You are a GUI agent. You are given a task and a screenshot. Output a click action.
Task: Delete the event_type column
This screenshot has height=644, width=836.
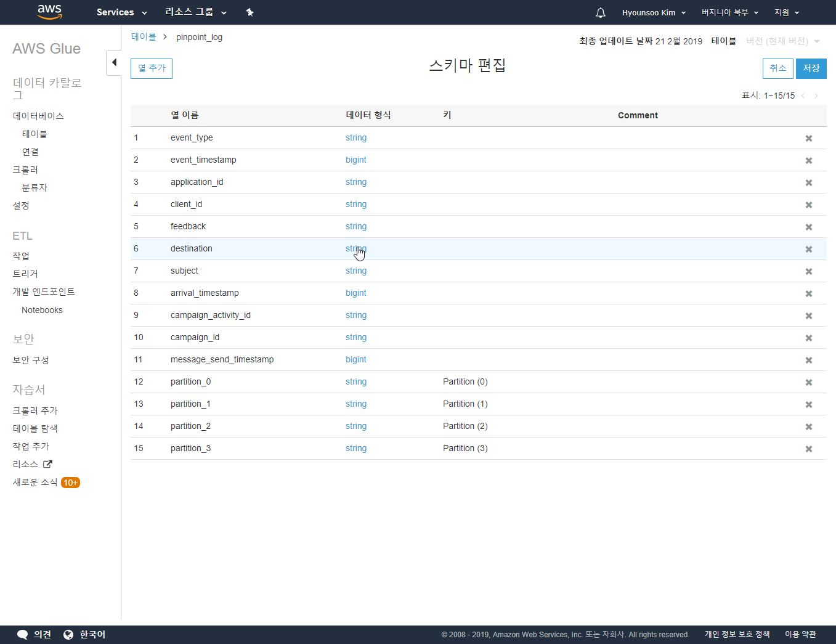coord(809,138)
